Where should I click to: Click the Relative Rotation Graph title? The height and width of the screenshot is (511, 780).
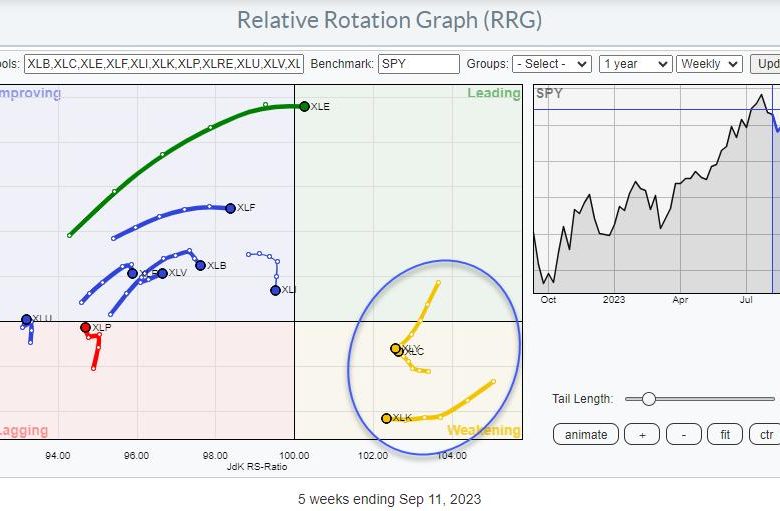click(390, 20)
